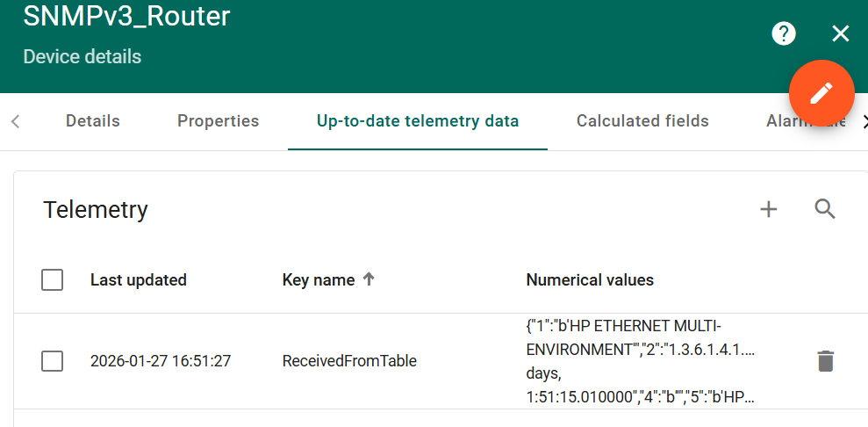This screenshot has height=427, width=868.
Task: Click the ReceivedFromTable key name cell
Action: coord(349,361)
